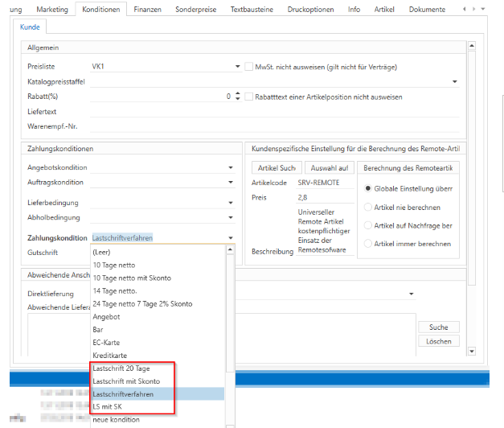The height and width of the screenshot is (428, 504).
Task: Open the Sonderpreise tab
Action: pos(196,10)
